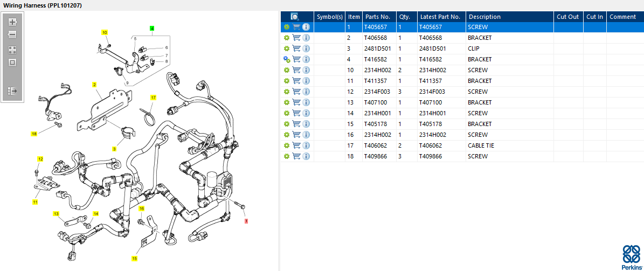Add T416582 BRACKET to cart
644x271 pixels.
pos(296,59)
